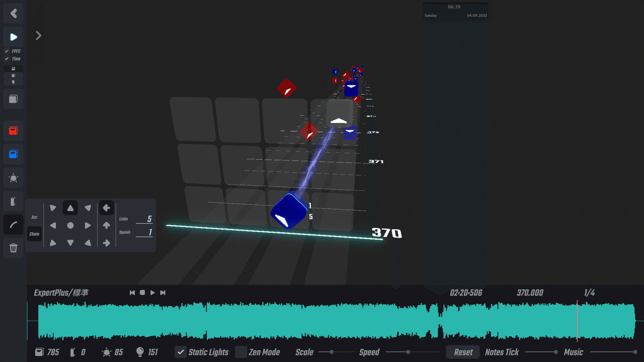Set cut direction to up-left arrow

coord(53,208)
